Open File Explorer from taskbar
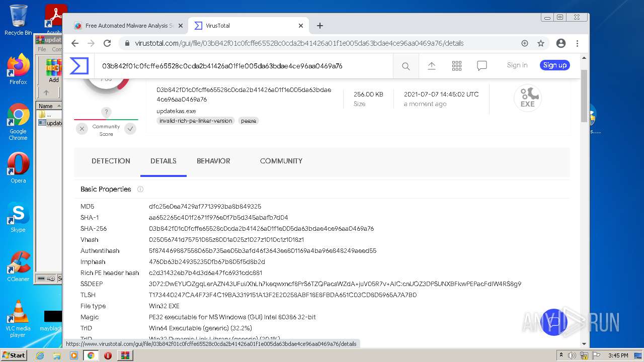 pyautogui.click(x=57, y=355)
